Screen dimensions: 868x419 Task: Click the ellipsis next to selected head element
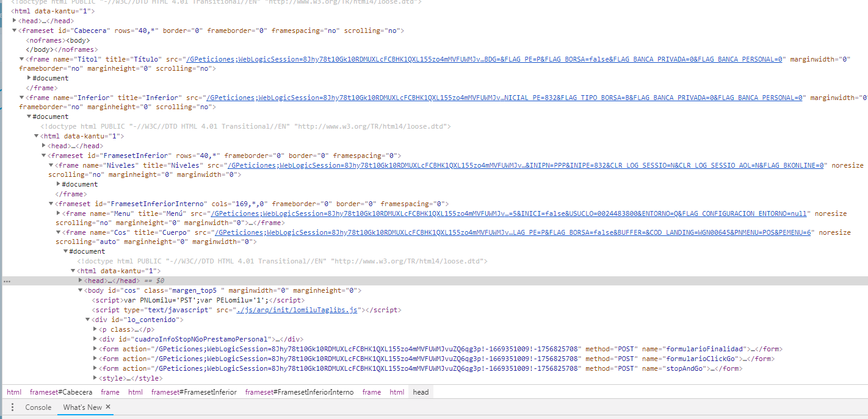coord(5,280)
